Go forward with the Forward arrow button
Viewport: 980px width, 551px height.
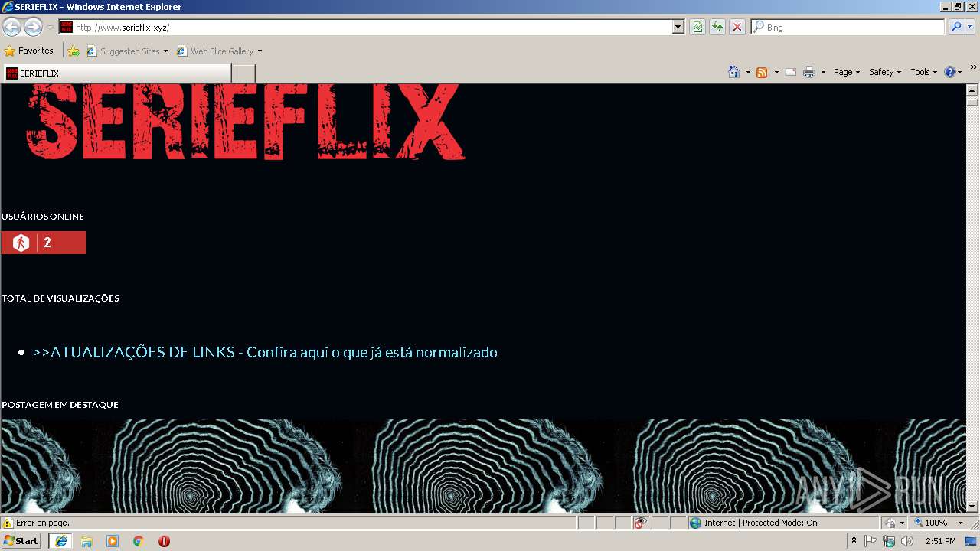pos(33,28)
